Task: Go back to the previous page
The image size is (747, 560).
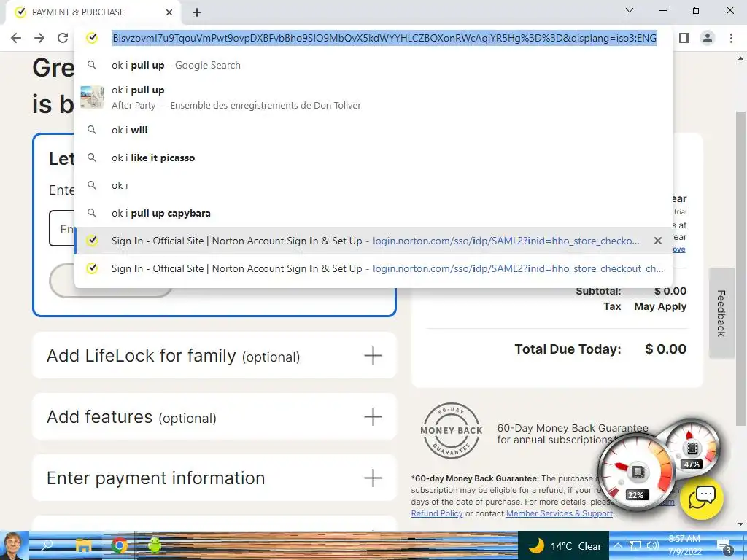Action: pos(16,38)
